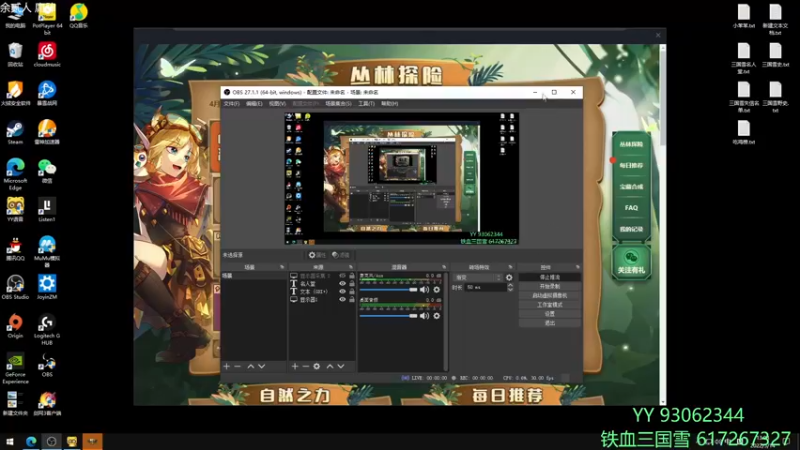Image resolution: width=800 pixels, height=450 pixels.
Task: Toggle lock on 显示器采集 source
Action: coord(352,276)
